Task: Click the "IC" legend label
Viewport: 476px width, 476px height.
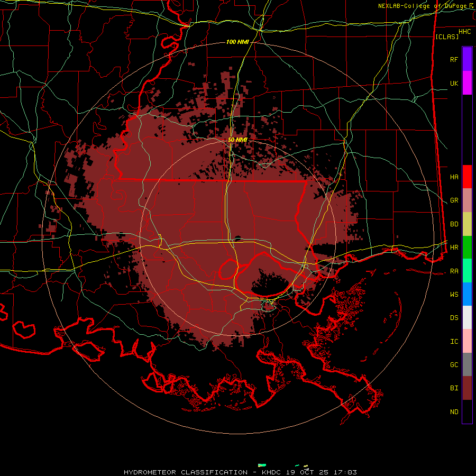Action: 454,342
